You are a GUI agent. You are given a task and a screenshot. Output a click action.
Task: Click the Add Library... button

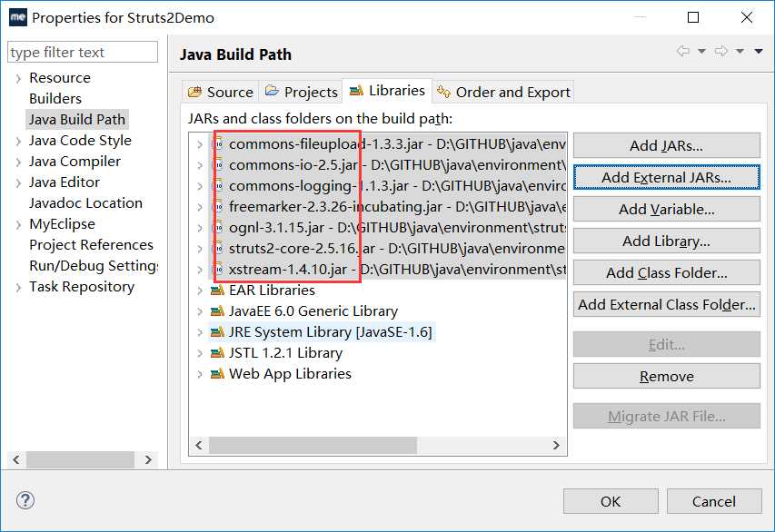point(666,241)
